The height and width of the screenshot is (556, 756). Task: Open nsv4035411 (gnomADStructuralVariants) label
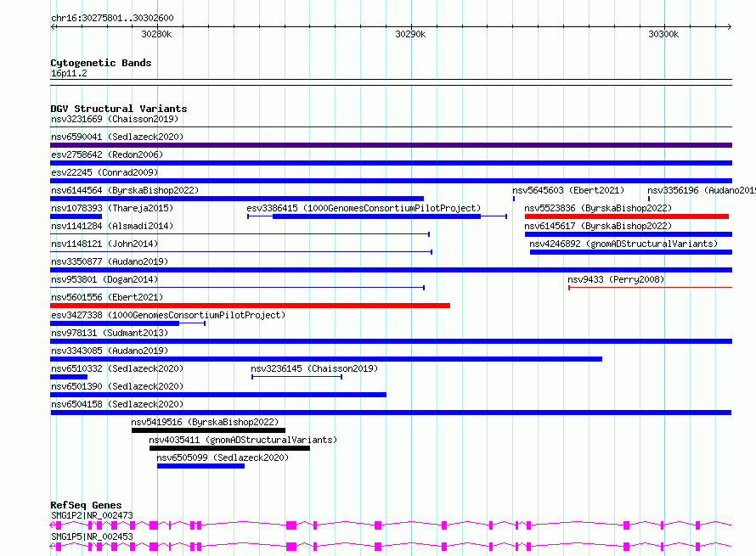pos(243,440)
